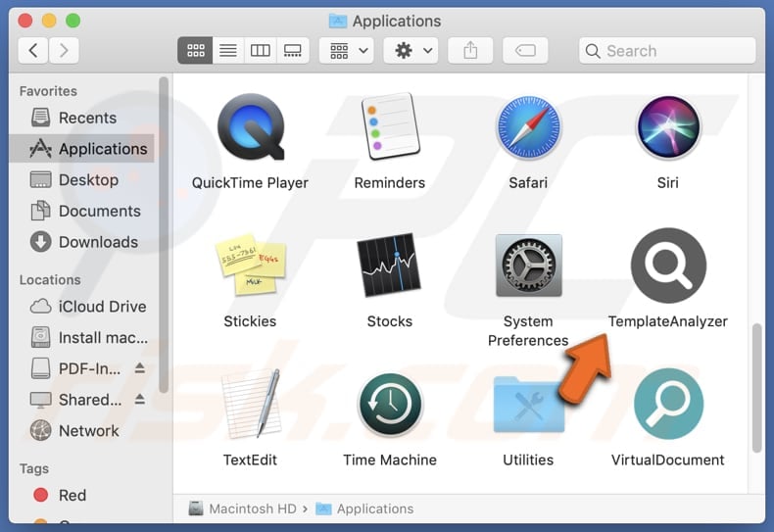Click the Stickies name label
Image resolution: width=774 pixels, height=532 pixels.
[x=250, y=321]
